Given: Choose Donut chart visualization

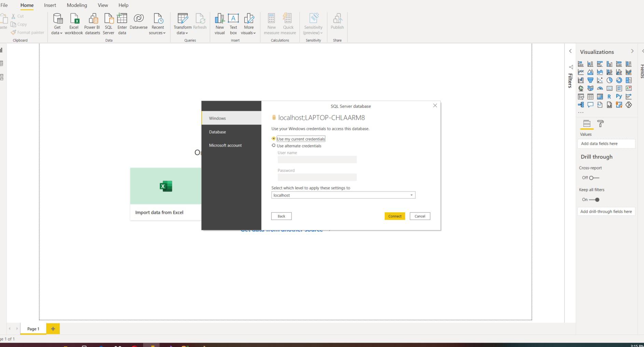Looking at the screenshot, I should tap(619, 80).
